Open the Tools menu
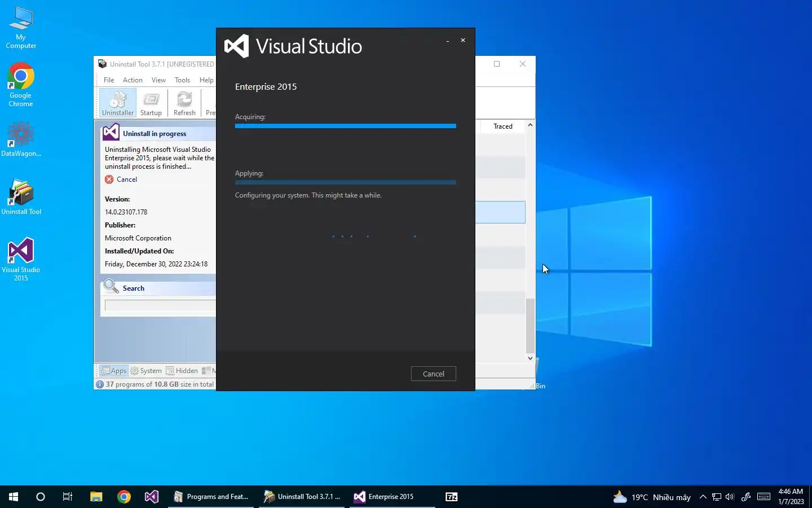This screenshot has height=508, width=812. pos(182,80)
